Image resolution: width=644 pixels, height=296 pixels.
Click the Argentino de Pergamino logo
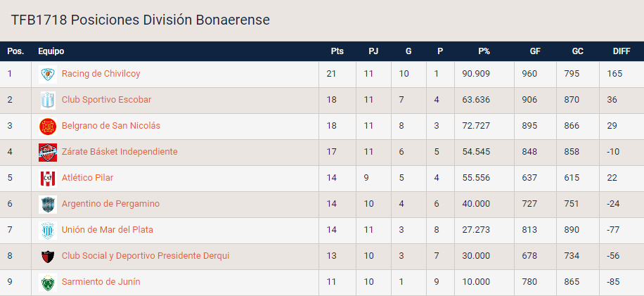click(48, 204)
